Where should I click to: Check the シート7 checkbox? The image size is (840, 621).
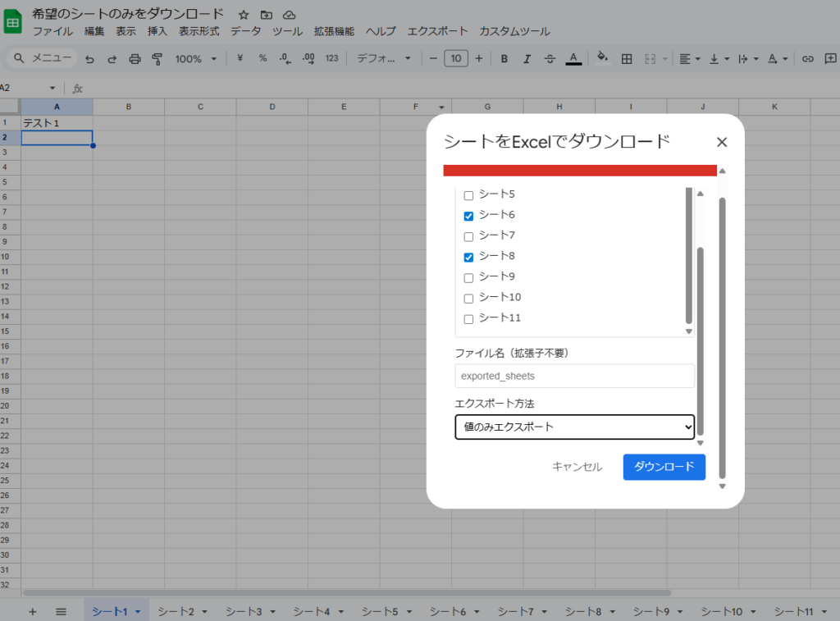point(468,236)
